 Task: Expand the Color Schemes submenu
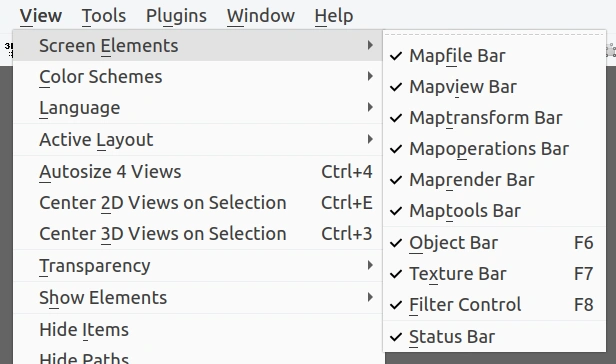[x=198, y=77]
